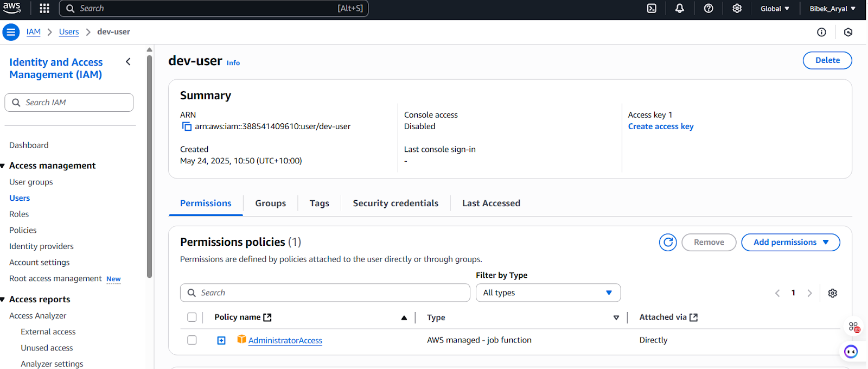Open the Global region selector

pos(774,9)
